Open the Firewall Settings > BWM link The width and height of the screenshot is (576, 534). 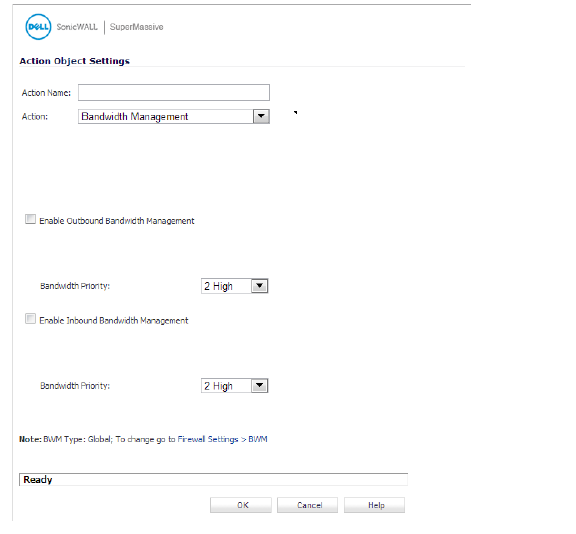pos(222,439)
